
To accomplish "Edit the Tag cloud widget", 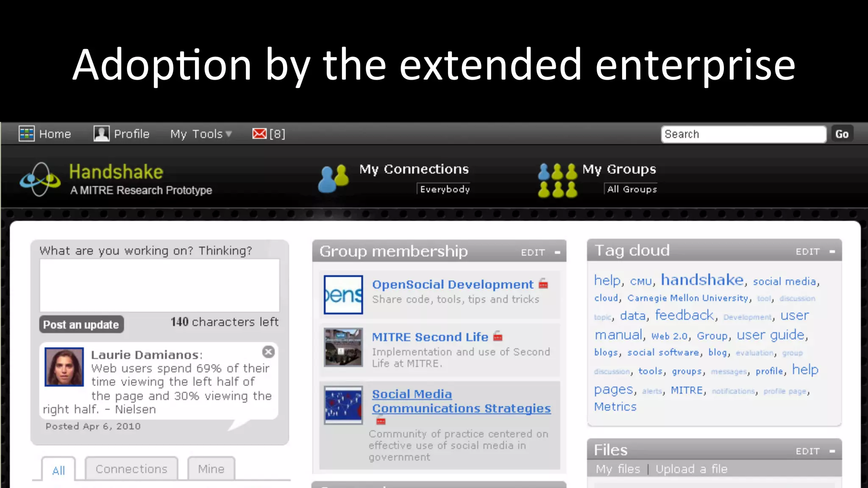I will tap(807, 252).
